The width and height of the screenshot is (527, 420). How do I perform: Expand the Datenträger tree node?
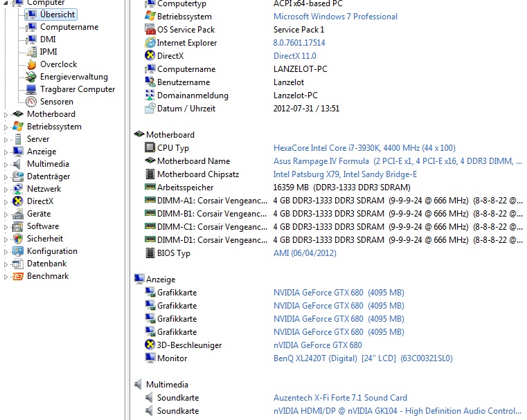pyautogui.click(x=6, y=177)
